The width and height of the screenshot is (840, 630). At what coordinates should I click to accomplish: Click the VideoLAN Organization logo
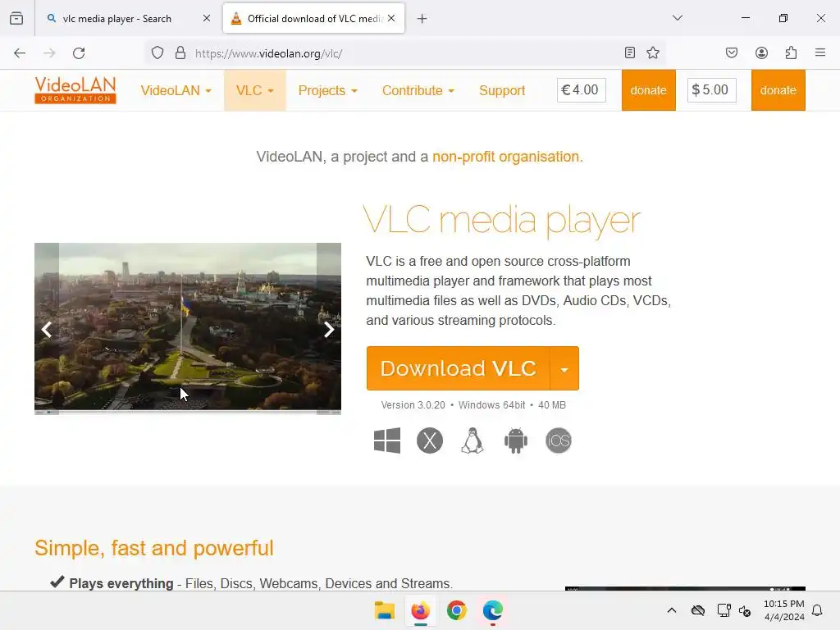[75, 90]
